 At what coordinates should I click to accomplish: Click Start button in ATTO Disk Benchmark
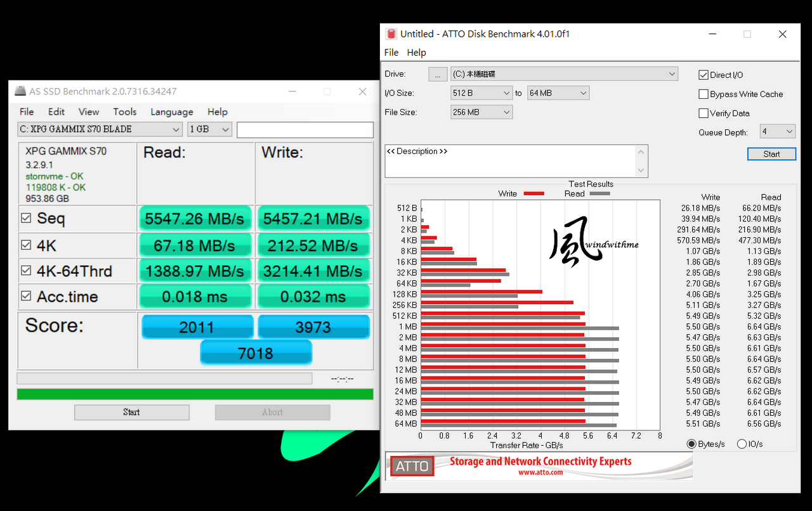pos(771,154)
